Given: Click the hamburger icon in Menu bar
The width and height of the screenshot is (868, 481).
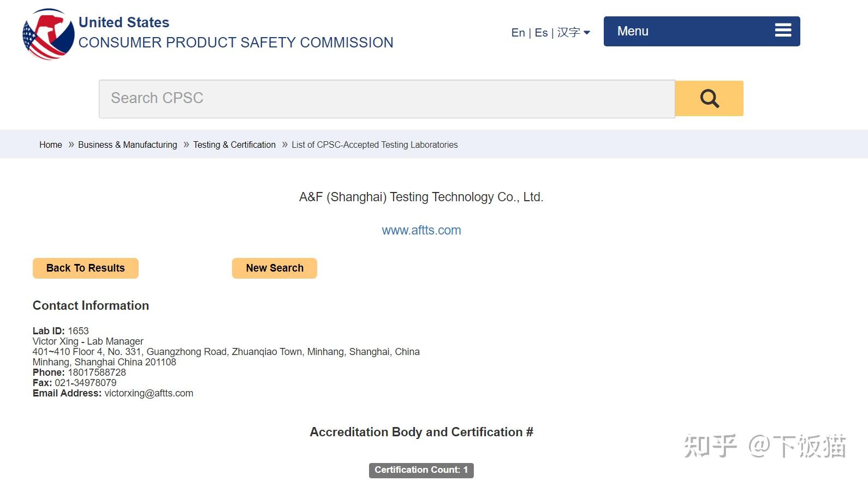Looking at the screenshot, I should point(783,31).
